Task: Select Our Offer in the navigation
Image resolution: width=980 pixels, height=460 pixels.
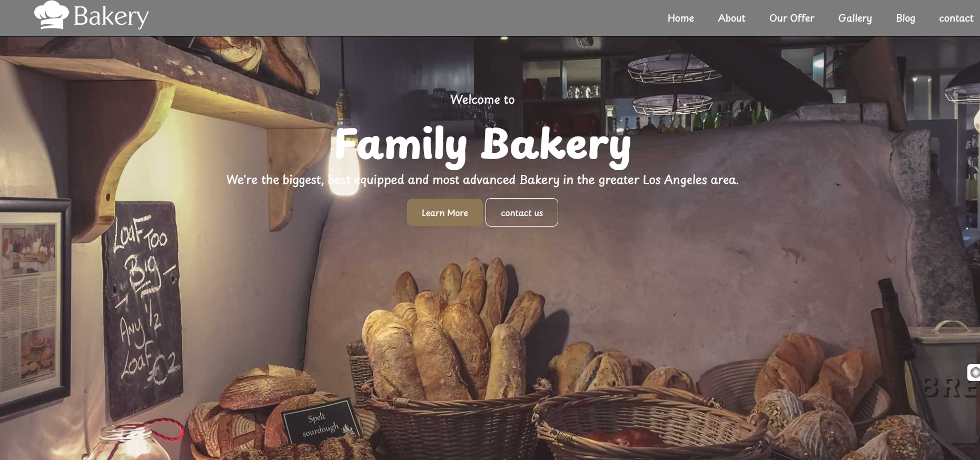Action: [791, 18]
